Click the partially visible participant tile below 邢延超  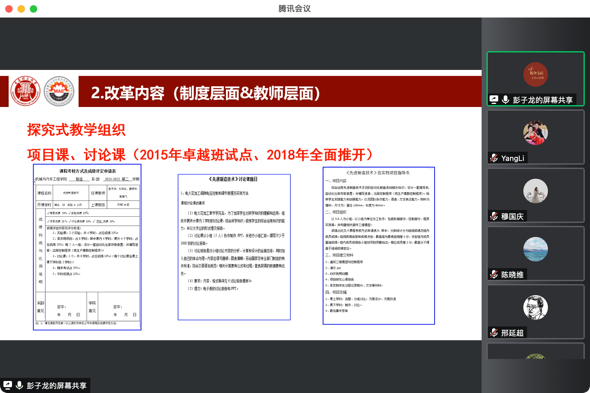(x=536, y=351)
